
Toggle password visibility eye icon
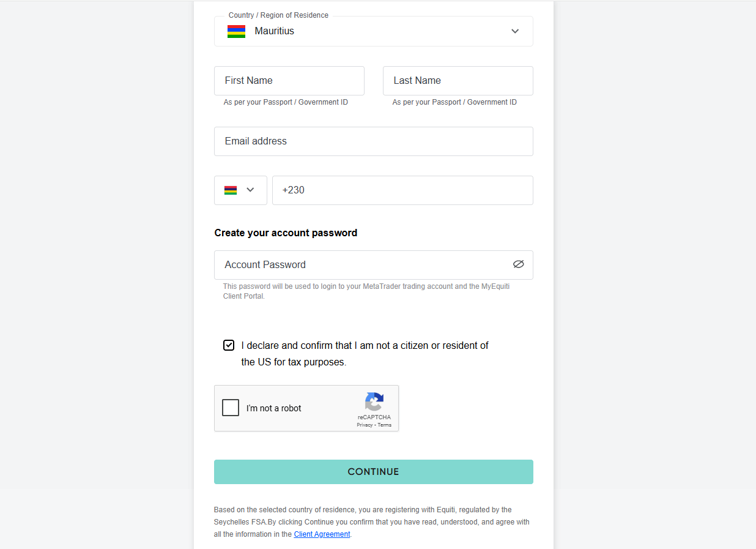pos(519,264)
